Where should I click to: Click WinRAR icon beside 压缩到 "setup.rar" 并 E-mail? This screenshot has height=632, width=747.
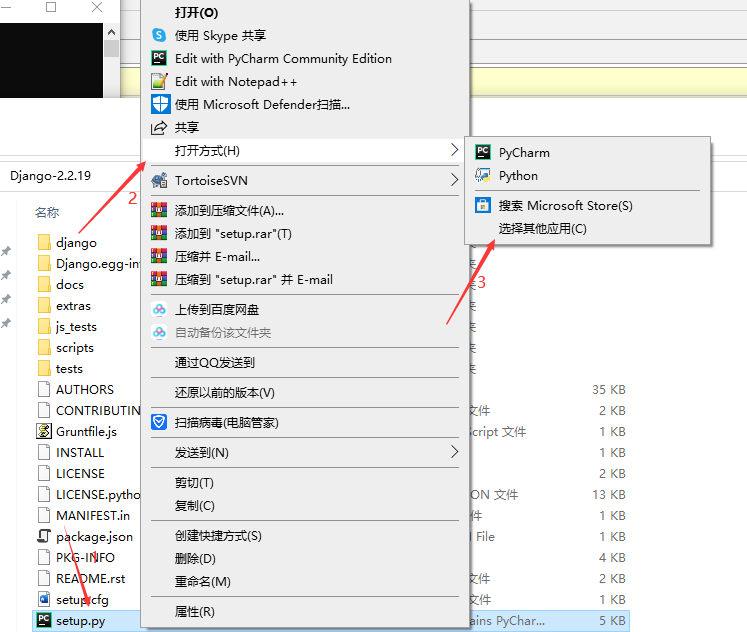pos(159,279)
